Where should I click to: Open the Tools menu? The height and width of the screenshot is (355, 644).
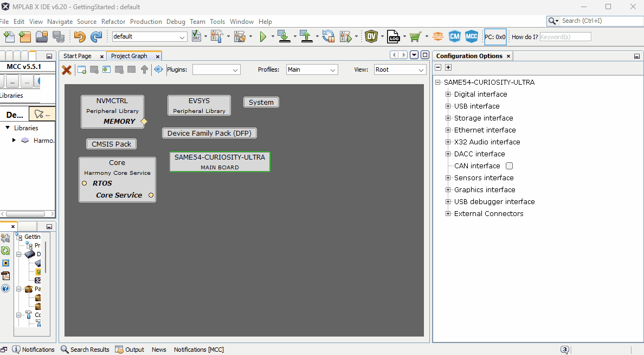[x=217, y=21]
